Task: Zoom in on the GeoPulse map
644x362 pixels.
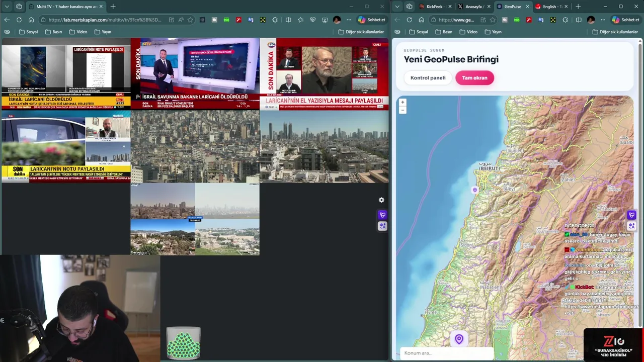Action: 403,102
